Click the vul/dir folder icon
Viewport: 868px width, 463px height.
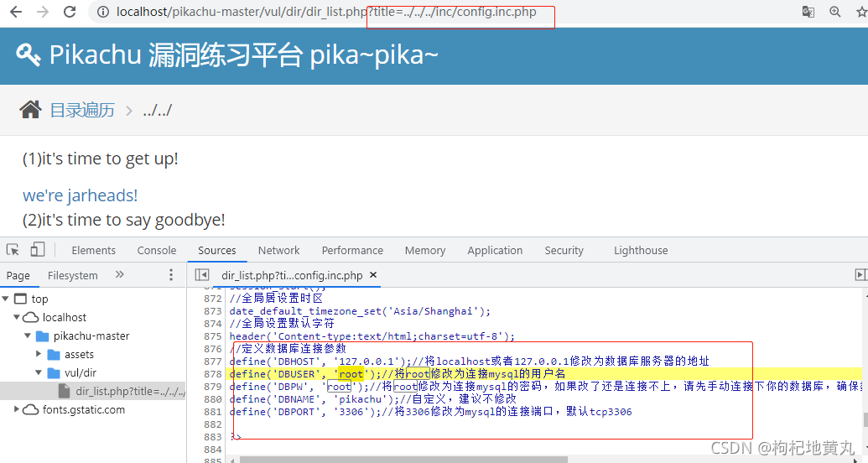(54, 372)
